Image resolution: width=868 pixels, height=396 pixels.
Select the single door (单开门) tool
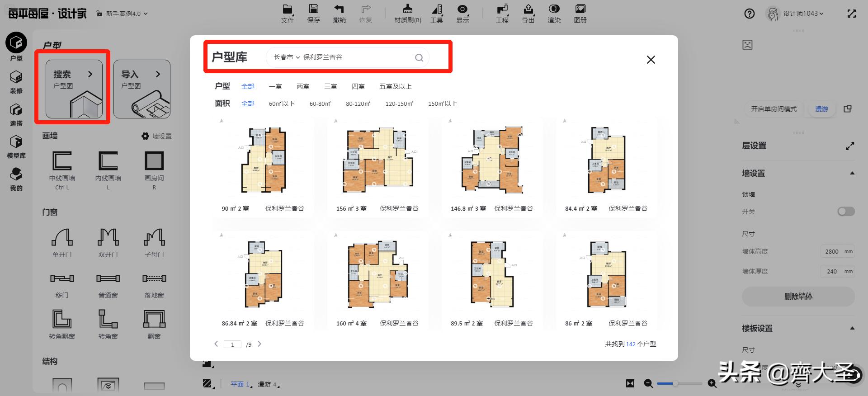[x=62, y=237]
